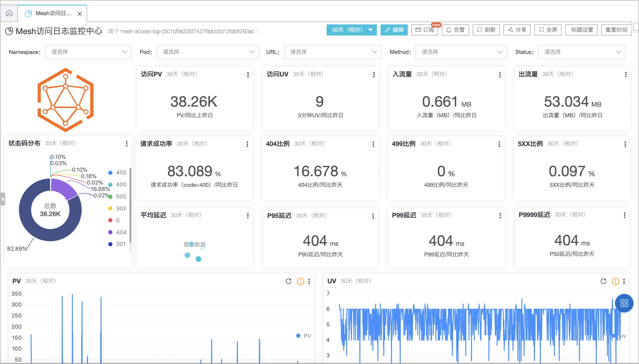This screenshot has height=364, width=639.
Task: Open 标题设置 options
Action: point(581,30)
